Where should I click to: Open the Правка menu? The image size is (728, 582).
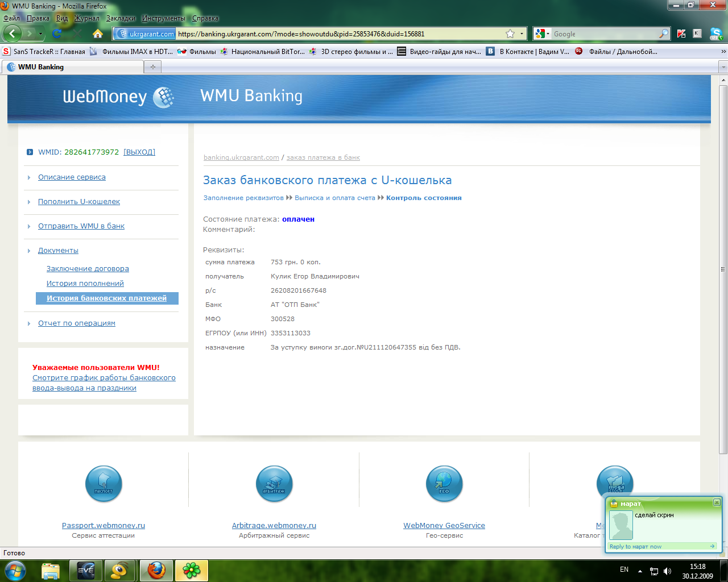[38, 18]
